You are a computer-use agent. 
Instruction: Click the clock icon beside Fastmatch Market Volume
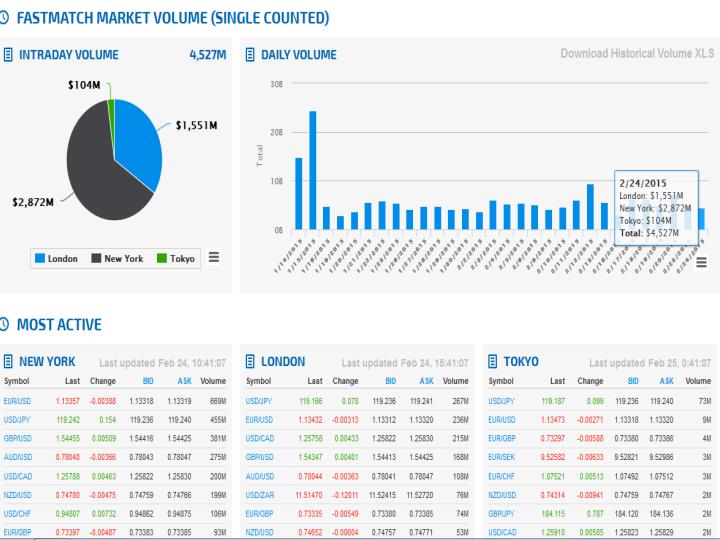(8, 19)
